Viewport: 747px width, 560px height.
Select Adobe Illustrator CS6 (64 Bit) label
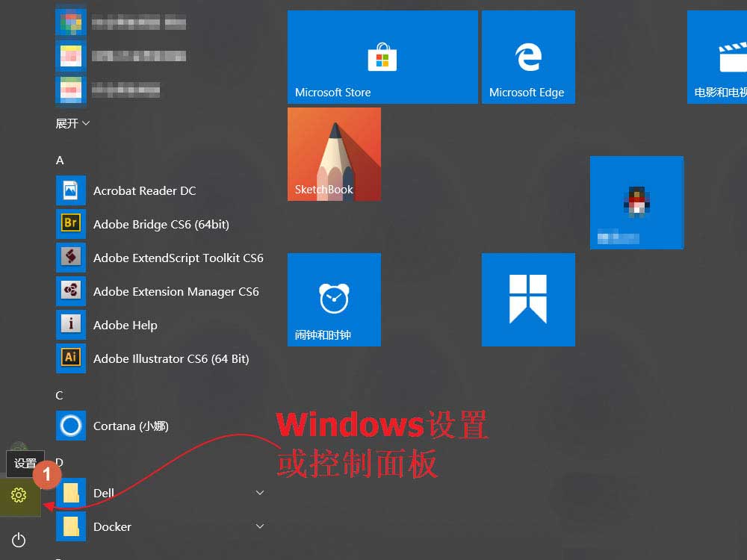(x=171, y=358)
